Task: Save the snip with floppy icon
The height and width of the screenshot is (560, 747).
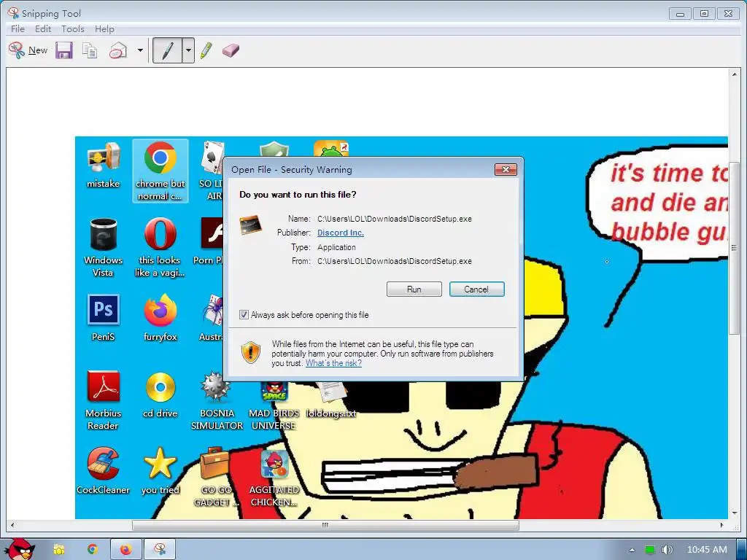Action: coord(64,50)
